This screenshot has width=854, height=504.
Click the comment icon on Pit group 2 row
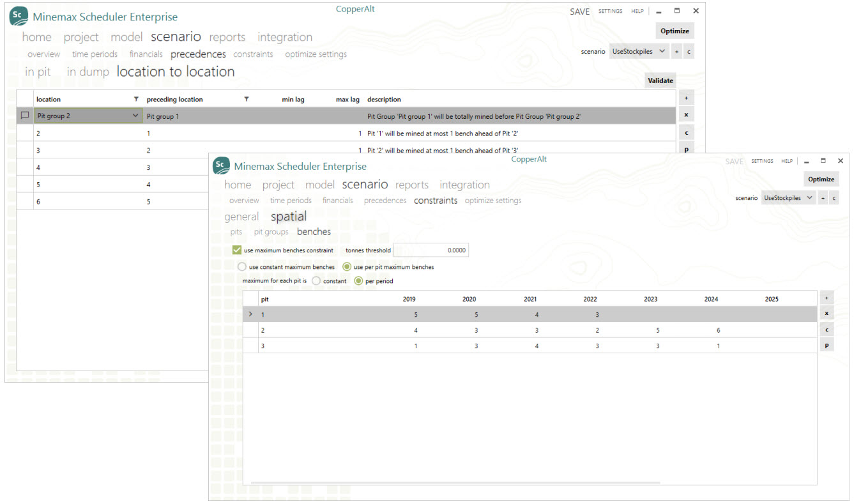tap(25, 116)
